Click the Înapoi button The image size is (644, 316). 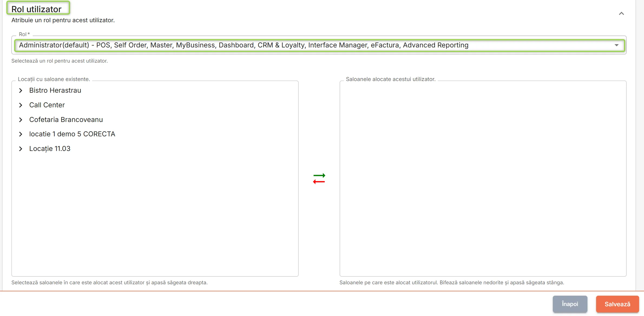[570, 304]
